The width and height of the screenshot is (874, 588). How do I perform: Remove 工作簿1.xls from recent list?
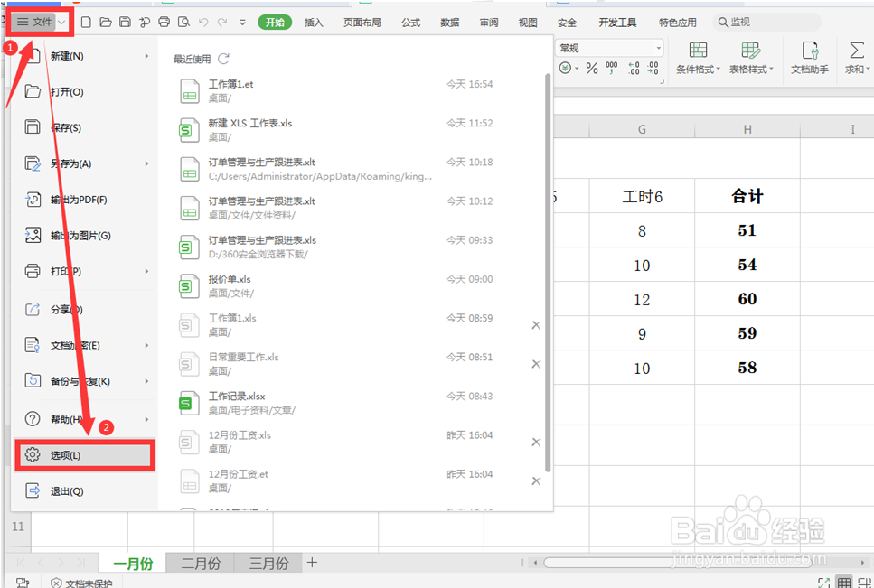point(536,325)
